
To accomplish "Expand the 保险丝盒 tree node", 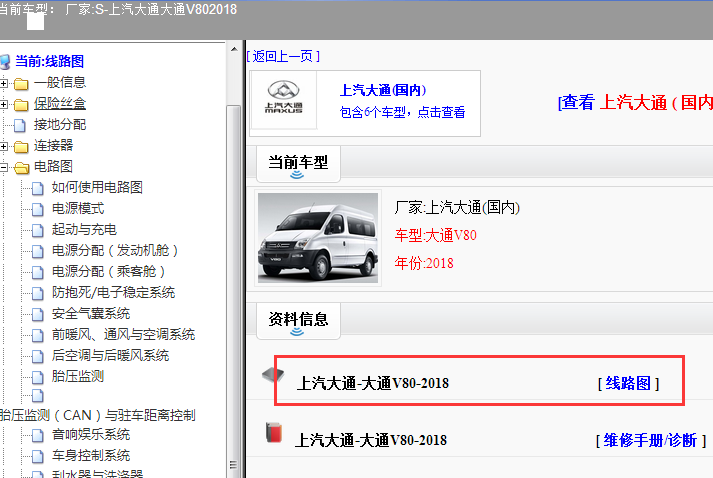I will pos(3,105).
